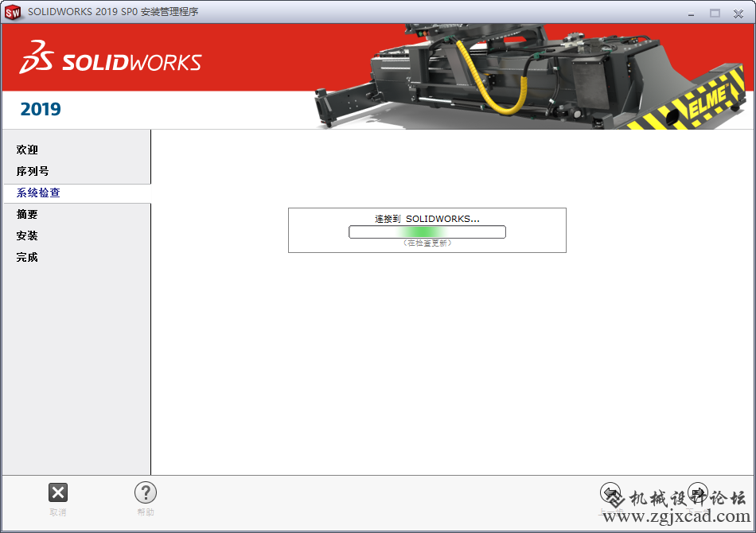Click the 连接到 SOLIDWORKS... status text
The image size is (756, 533).
427,219
